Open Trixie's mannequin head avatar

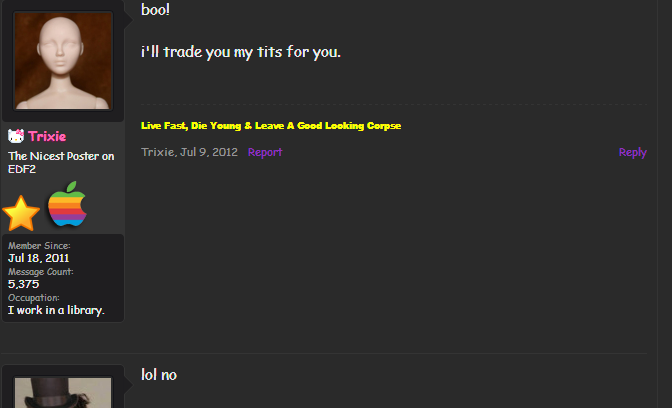[63, 60]
